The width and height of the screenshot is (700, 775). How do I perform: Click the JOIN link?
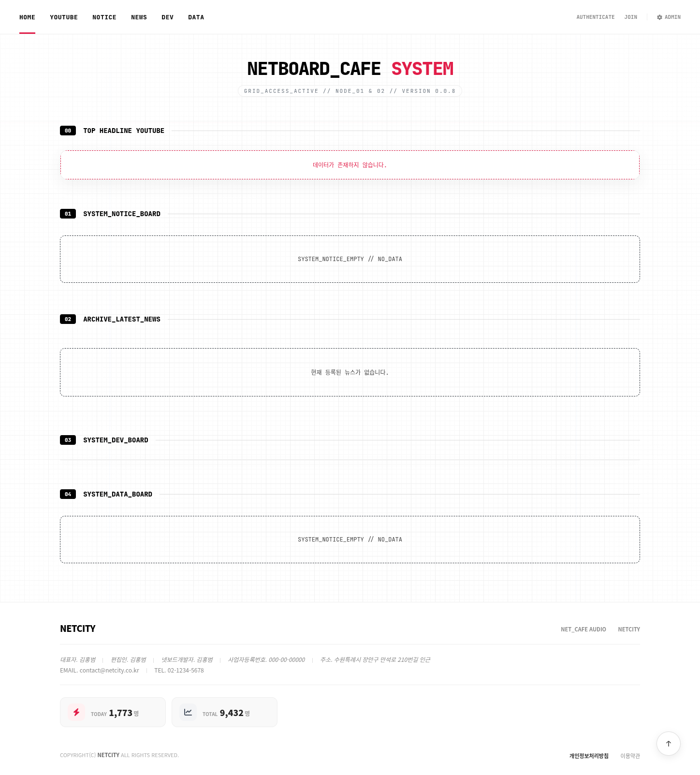630,17
